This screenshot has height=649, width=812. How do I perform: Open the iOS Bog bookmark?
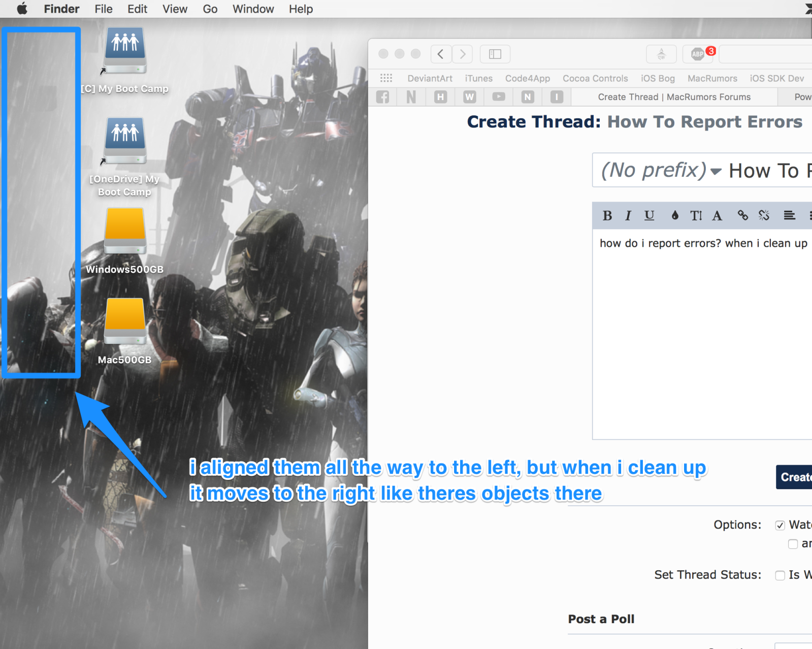658,78
